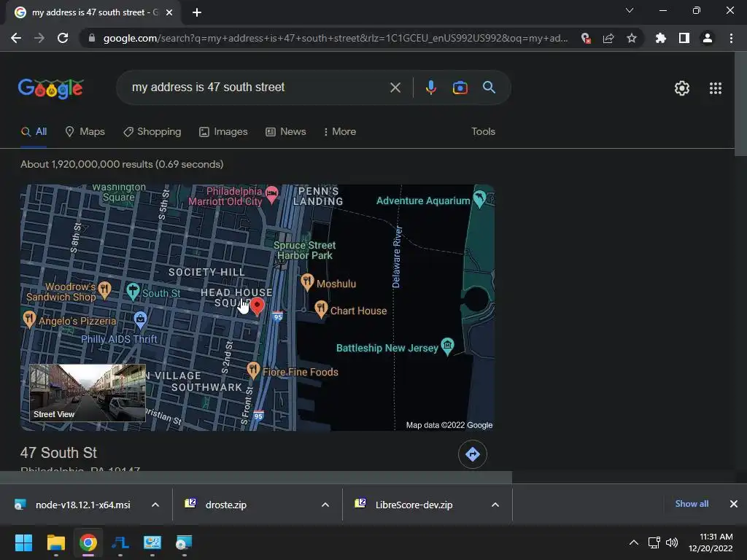
Task: Close the downloads bar
Action: pyautogui.click(x=734, y=504)
